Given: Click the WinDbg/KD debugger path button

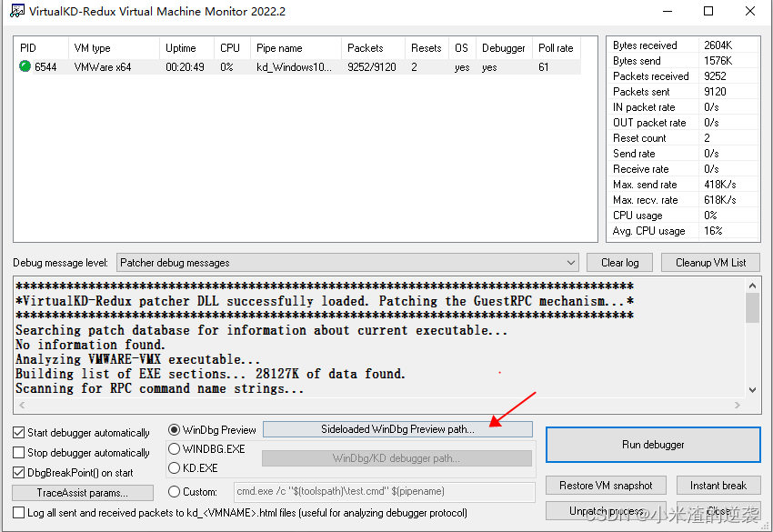Looking at the screenshot, I should [x=397, y=458].
